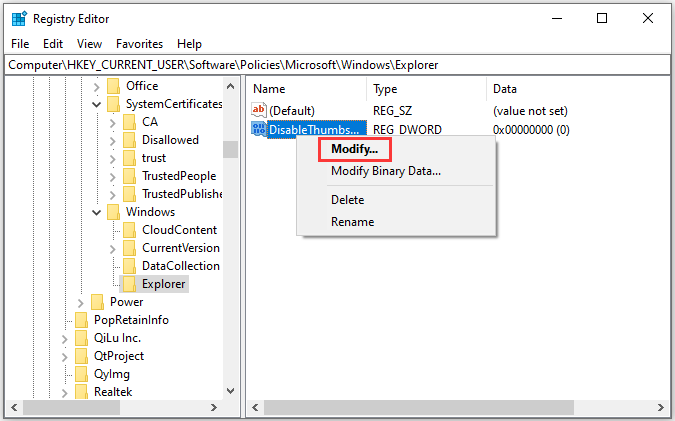Viewport: 675px width, 421px height.
Task: Collapse the Windows key
Action: point(96,213)
